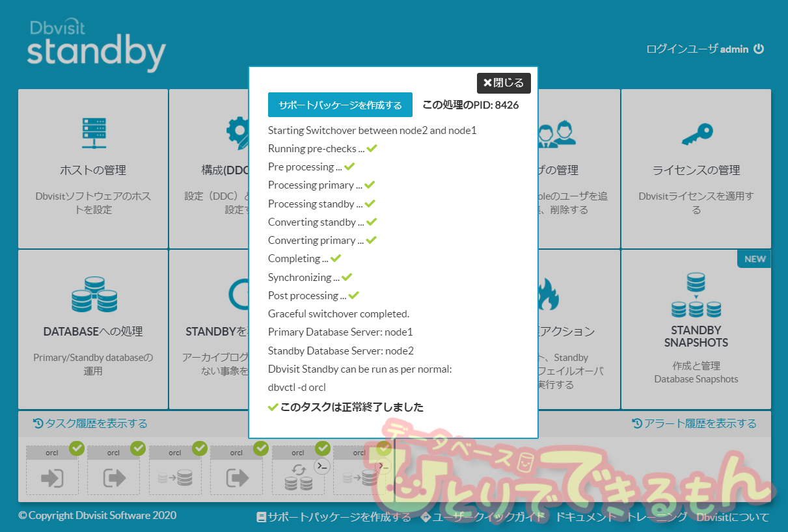The image size is (788, 532).
Task: Open the fire icon action tile
Action: [548, 294]
